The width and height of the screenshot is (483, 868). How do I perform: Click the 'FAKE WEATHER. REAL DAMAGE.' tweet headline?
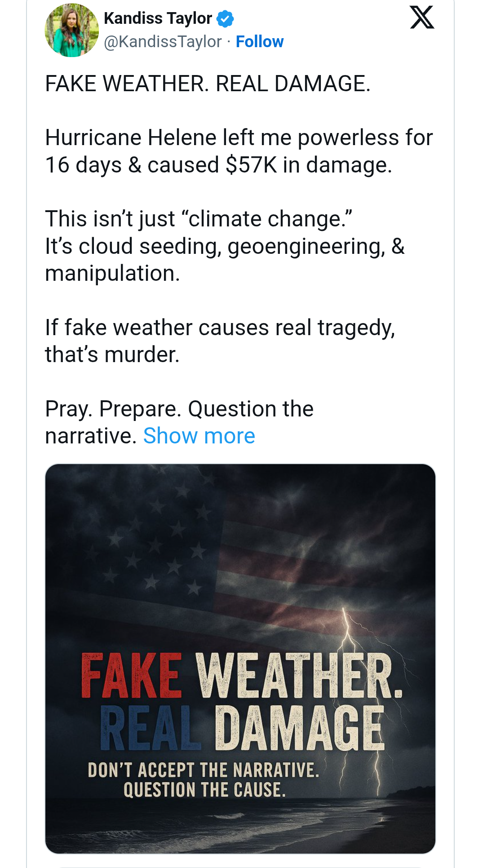click(208, 84)
